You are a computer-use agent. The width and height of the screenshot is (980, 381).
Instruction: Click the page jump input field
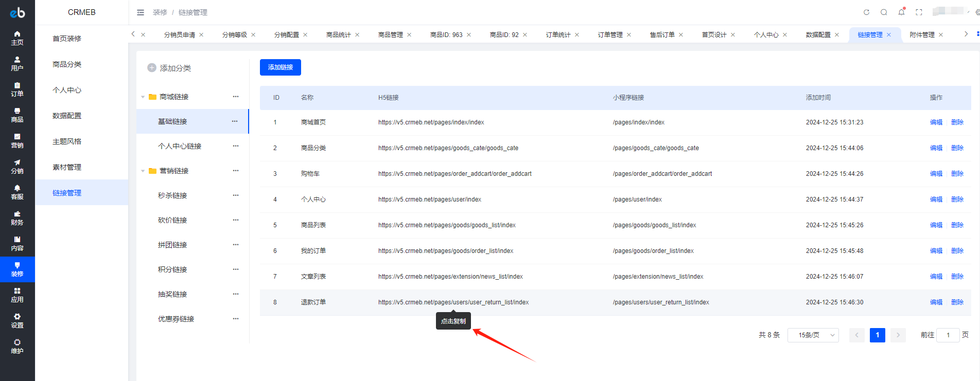point(948,335)
